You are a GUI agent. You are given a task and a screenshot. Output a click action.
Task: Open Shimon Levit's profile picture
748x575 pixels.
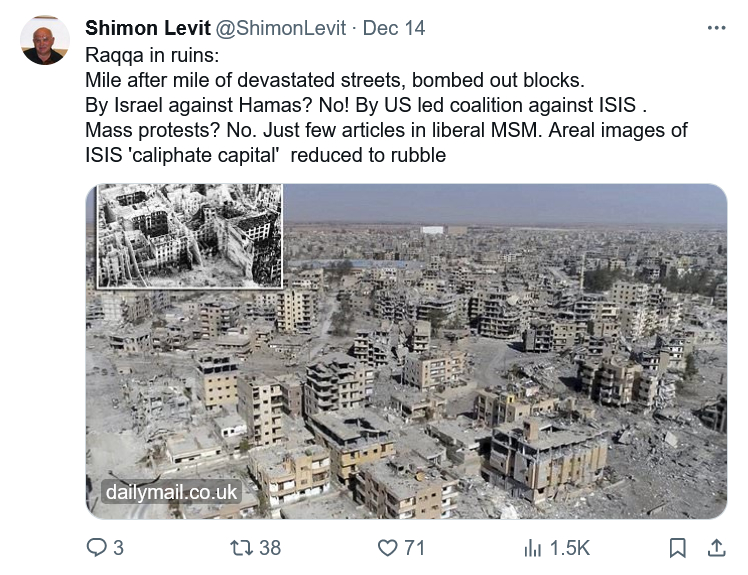click(x=44, y=39)
